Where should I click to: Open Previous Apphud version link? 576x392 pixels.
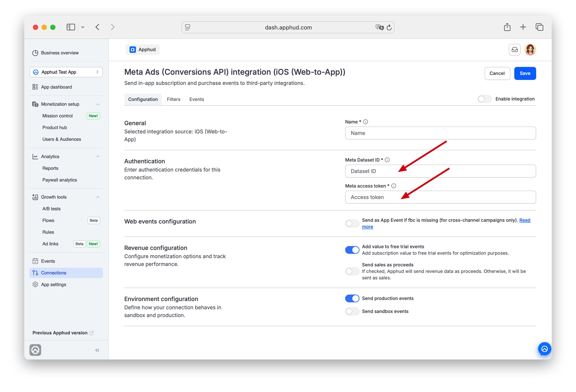tap(63, 333)
